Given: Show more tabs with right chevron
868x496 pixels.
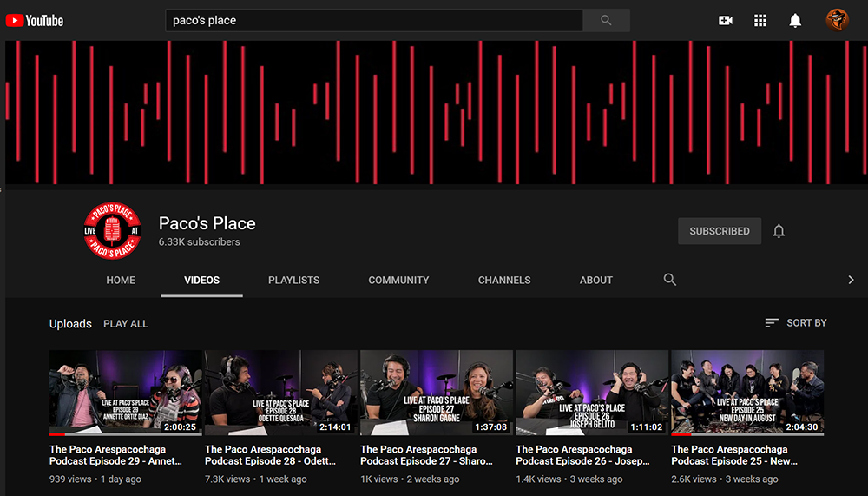Looking at the screenshot, I should (851, 280).
